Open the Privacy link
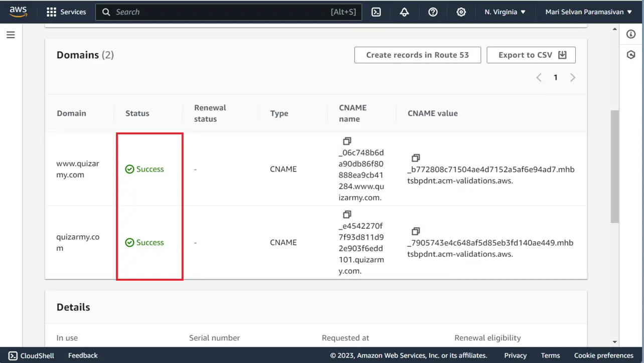The width and height of the screenshot is (644, 363). pyautogui.click(x=516, y=355)
